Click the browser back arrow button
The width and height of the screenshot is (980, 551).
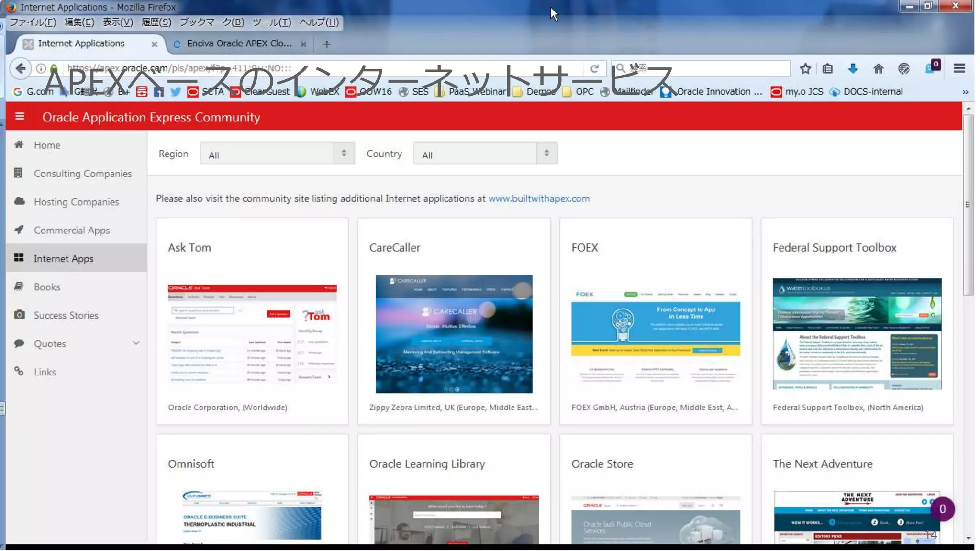21,68
